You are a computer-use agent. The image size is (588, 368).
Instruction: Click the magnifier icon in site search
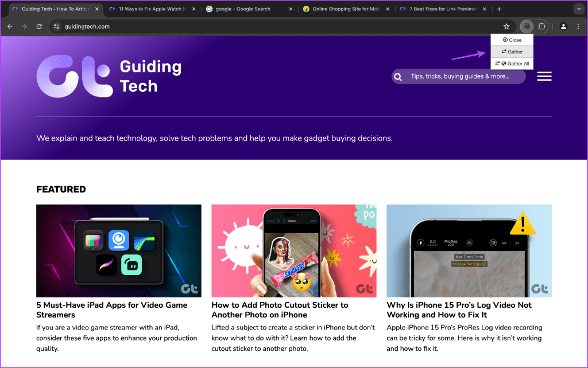click(x=399, y=77)
